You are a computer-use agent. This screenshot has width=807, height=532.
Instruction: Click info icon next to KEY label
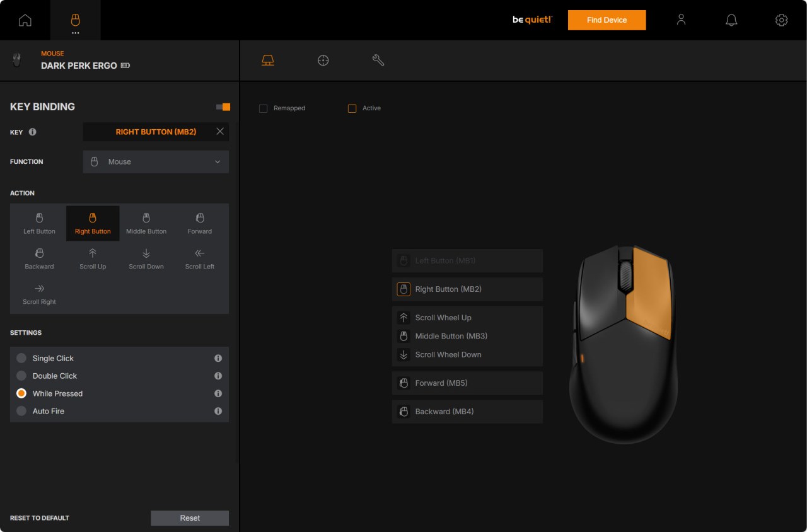click(33, 132)
